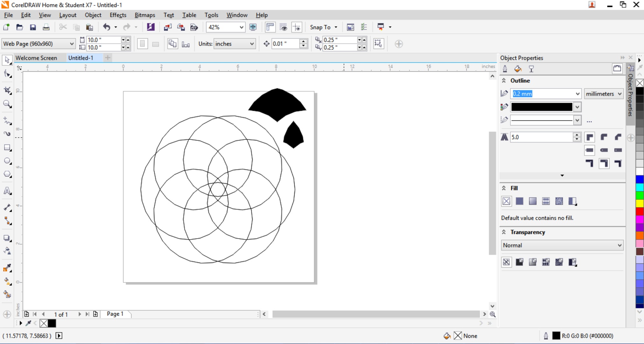Select the Ellipse tool
The image size is (644, 344).
pos(7,161)
